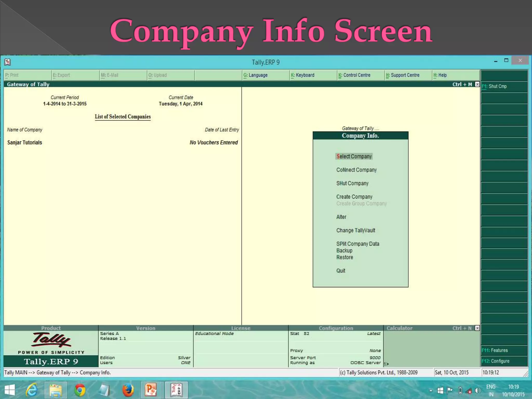This screenshot has height=399, width=532.
Task: Open Internet Explorer from the taskbar
Action: pyautogui.click(x=32, y=390)
